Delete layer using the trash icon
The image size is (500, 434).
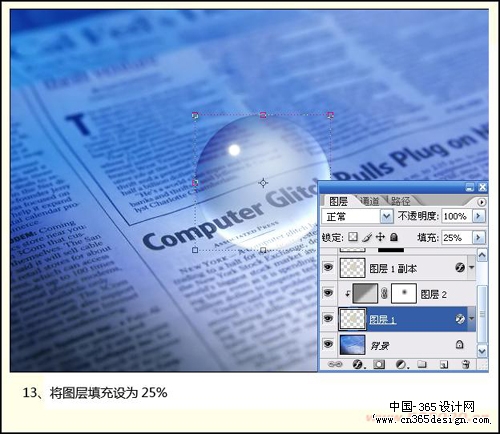click(x=466, y=364)
